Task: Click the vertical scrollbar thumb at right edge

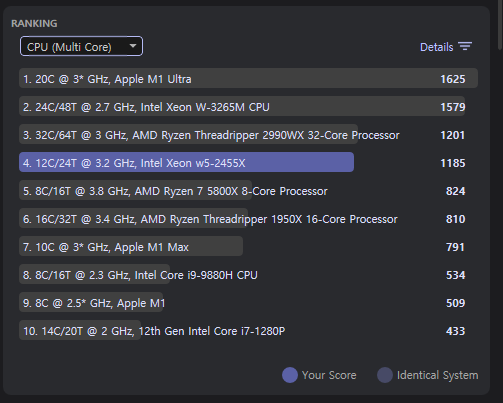Action: [500, 26]
